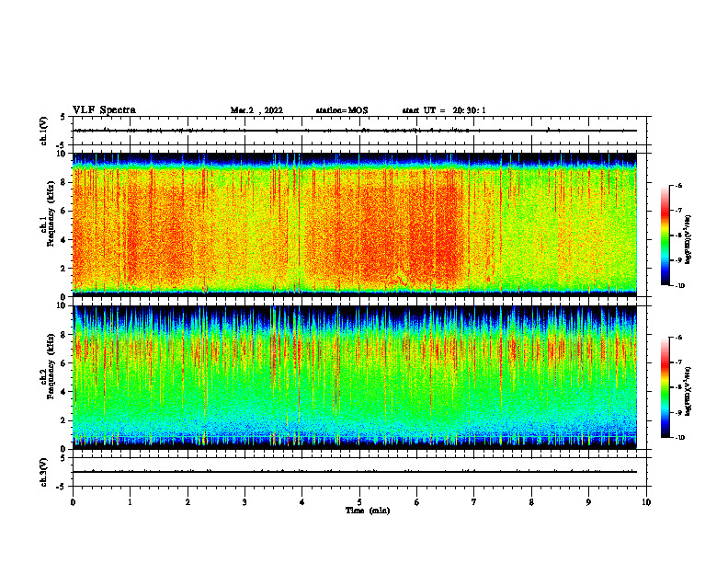728x563 pixels.
Task: Click the 'station=MOS' header label
Action: [x=342, y=110]
